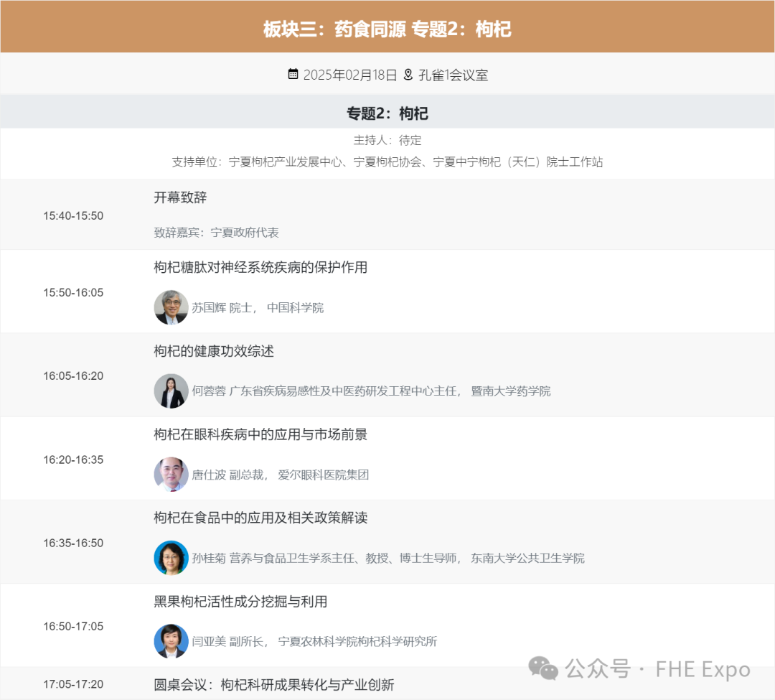This screenshot has width=775, height=700.
Task: Open session 枸杞的健康功效综述
Action: pyautogui.click(x=214, y=351)
